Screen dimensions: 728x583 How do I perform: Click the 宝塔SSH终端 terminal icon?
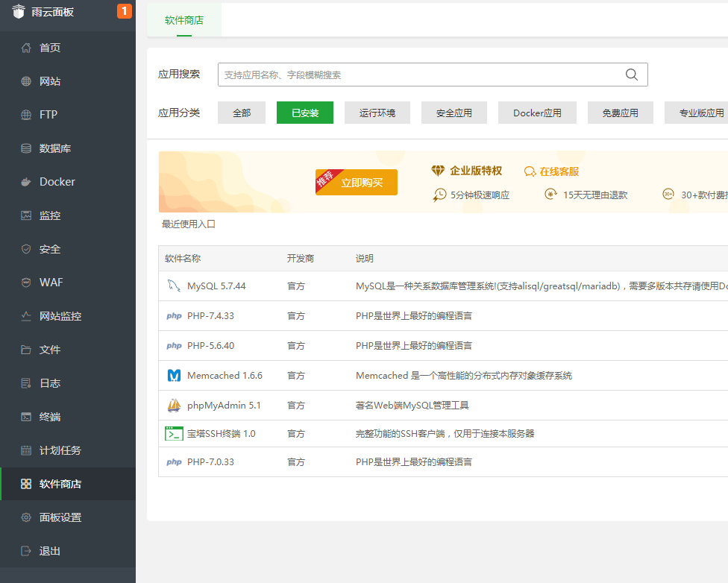point(174,433)
